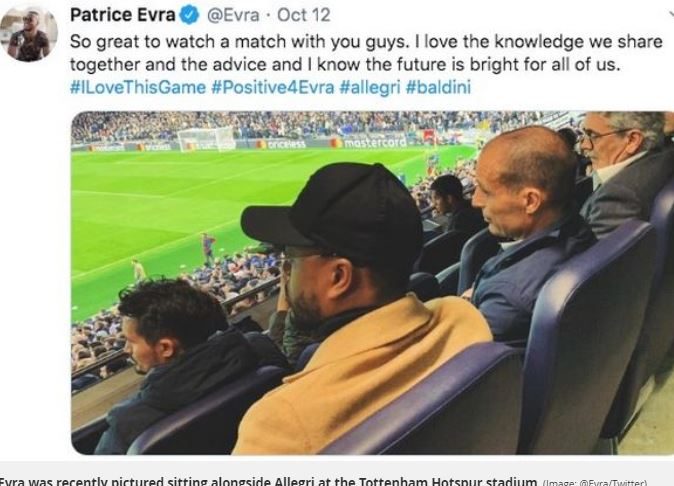The image size is (674, 486).
Task: Click the goal net in the photo
Action: (x=206, y=140)
